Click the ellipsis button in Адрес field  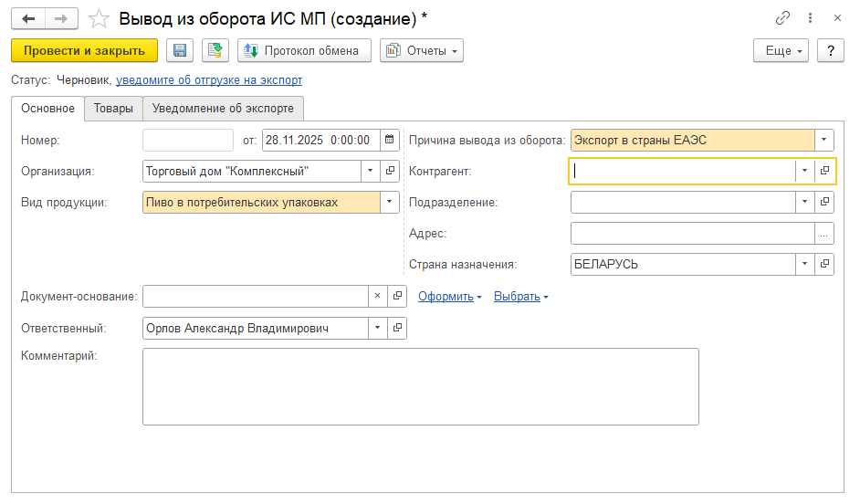pyautogui.click(x=824, y=234)
